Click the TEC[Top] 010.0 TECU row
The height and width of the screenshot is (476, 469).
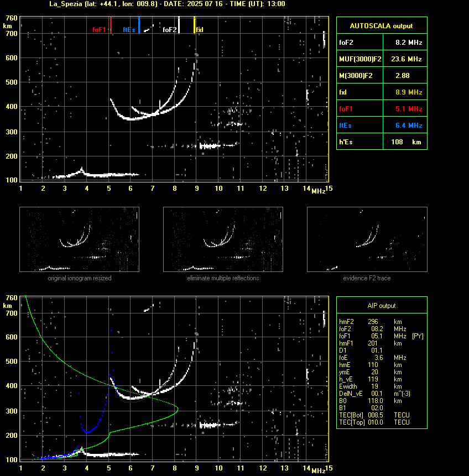click(x=374, y=422)
